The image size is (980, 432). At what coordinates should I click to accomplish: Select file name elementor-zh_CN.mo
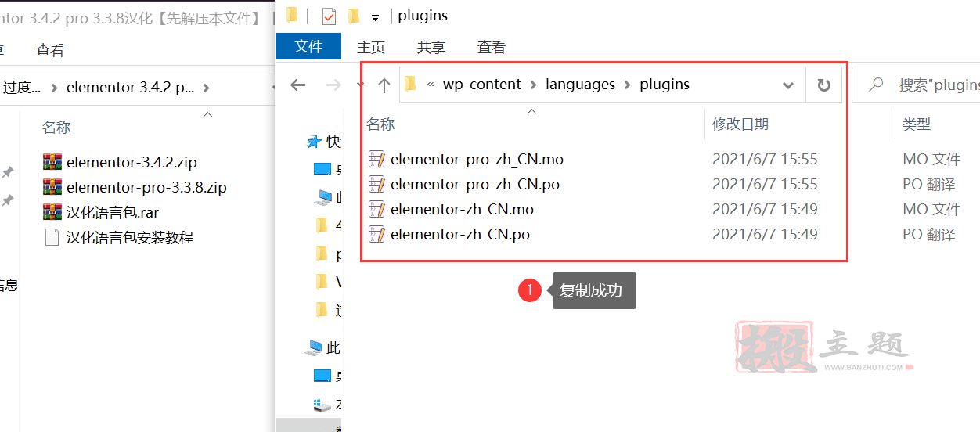[x=462, y=209]
